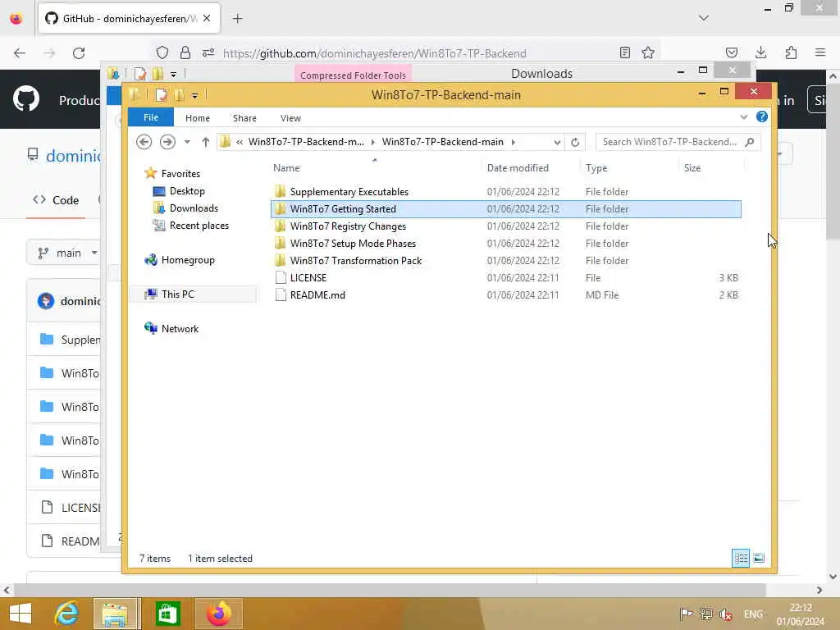Refresh the Explorer folder view

click(x=575, y=142)
